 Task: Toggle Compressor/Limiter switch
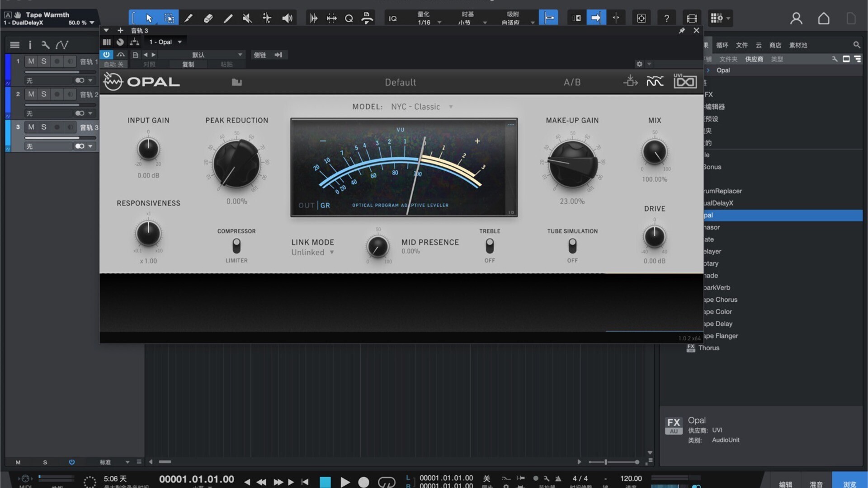(236, 246)
